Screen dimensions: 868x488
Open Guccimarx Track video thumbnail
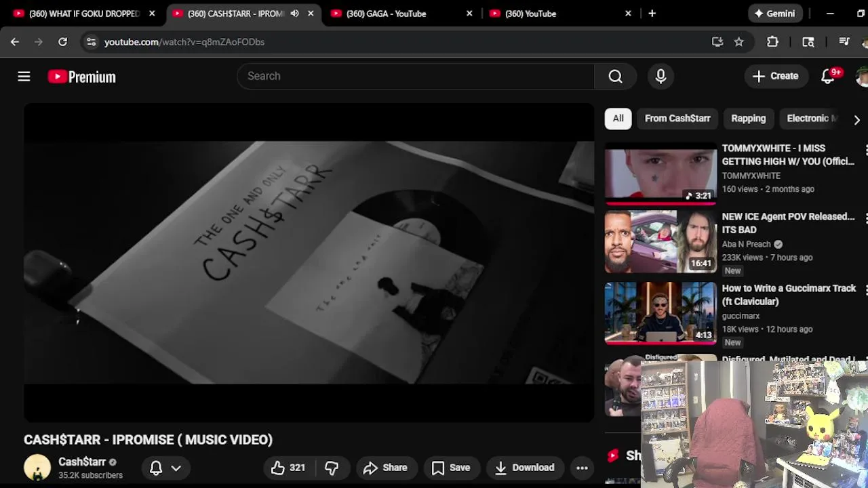[660, 314]
